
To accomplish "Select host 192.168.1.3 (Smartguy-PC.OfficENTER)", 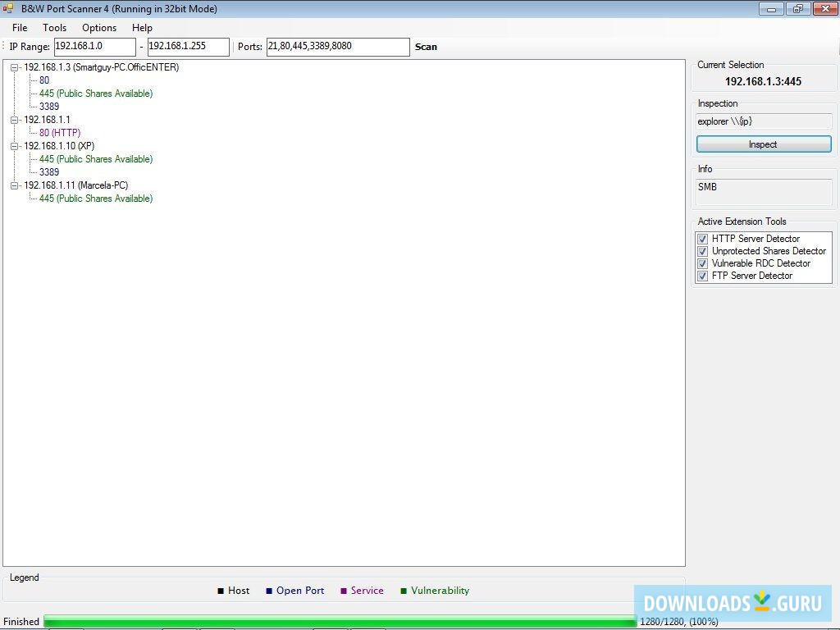I will click(x=101, y=67).
